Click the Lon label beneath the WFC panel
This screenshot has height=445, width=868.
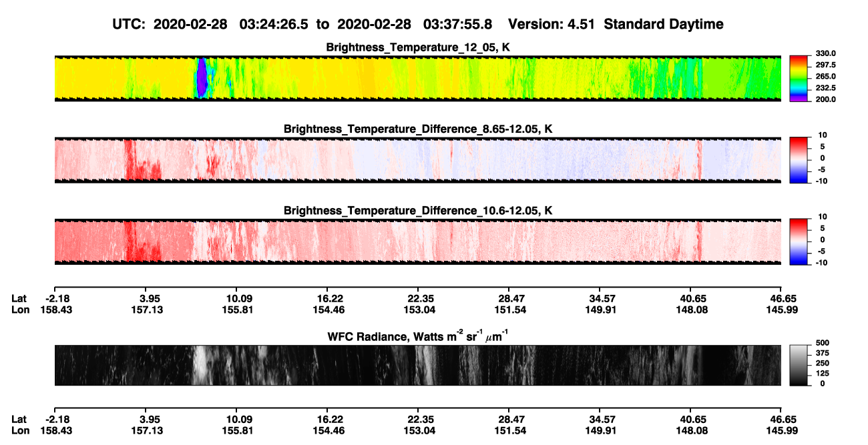point(20,431)
